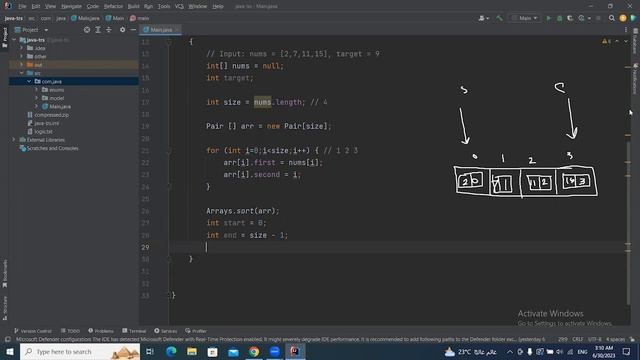This screenshot has height=360, width=640.
Task: Select Main.java in project tree
Action: (56, 107)
